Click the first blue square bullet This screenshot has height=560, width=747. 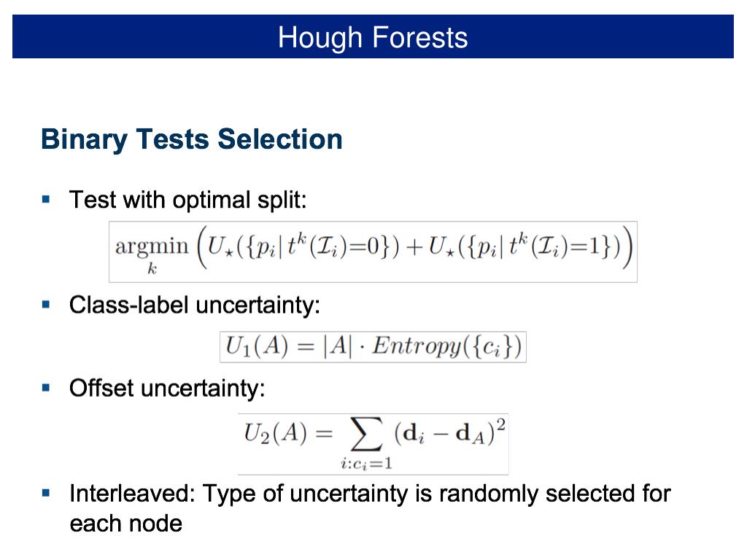(46, 200)
